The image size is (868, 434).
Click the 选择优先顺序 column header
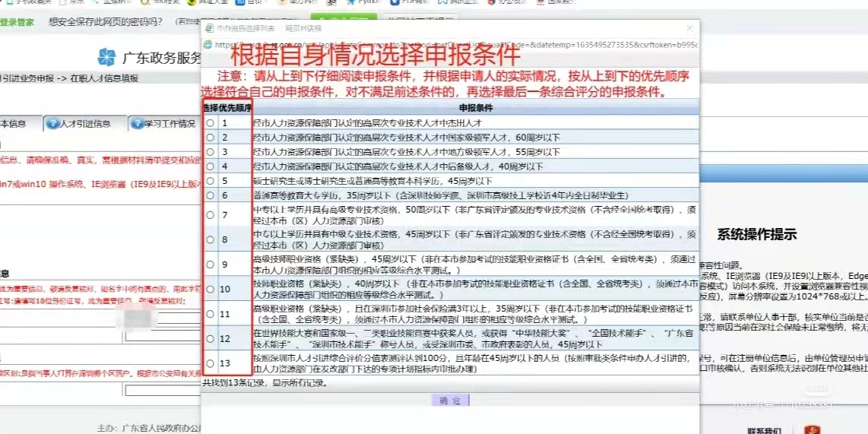227,108
